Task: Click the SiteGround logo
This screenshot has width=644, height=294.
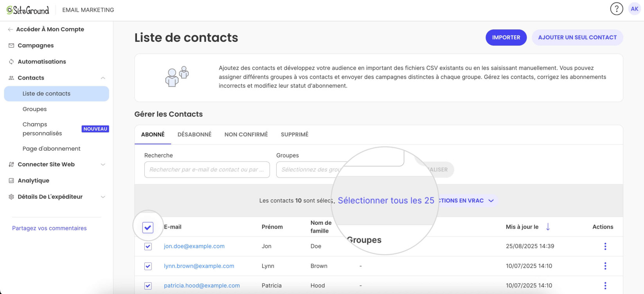Action: (28, 10)
